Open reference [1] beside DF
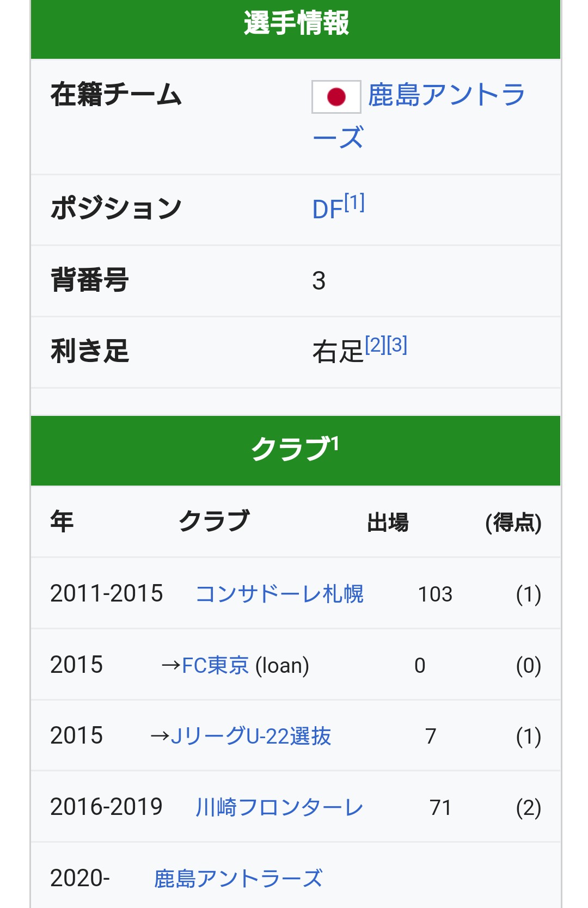588x908 pixels. (354, 203)
